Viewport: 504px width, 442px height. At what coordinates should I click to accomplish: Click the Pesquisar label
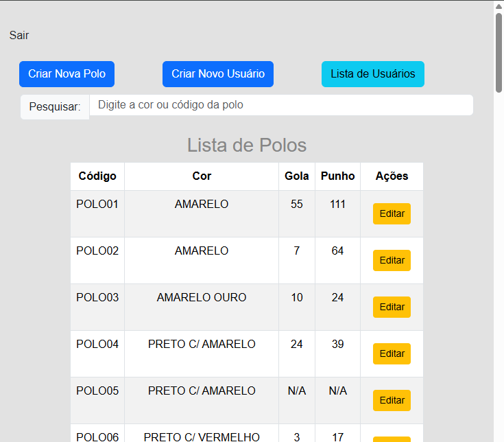(x=55, y=107)
